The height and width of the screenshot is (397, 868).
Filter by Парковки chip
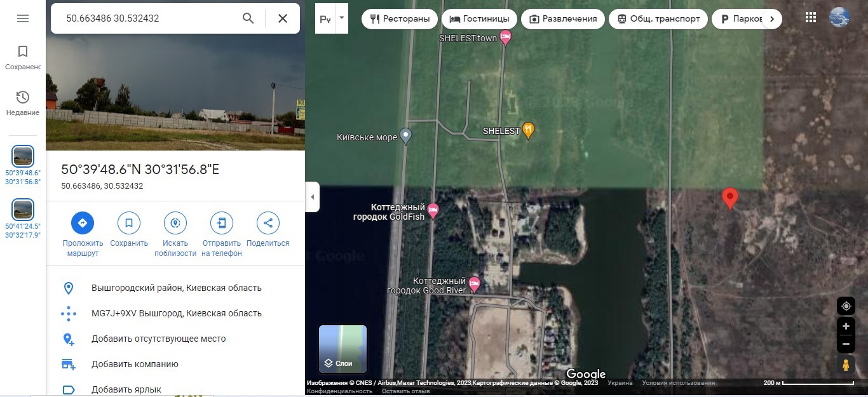pyautogui.click(x=737, y=19)
